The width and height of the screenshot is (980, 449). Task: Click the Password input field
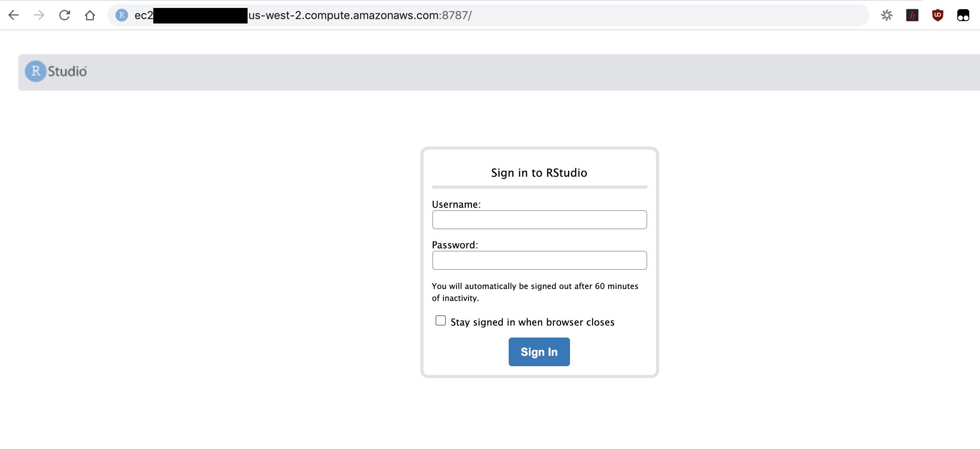539,260
